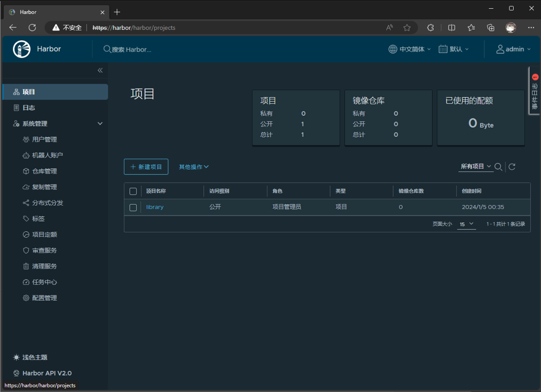The image size is (541, 392).
Task: Open the admin account dropdown
Action: [514, 50]
